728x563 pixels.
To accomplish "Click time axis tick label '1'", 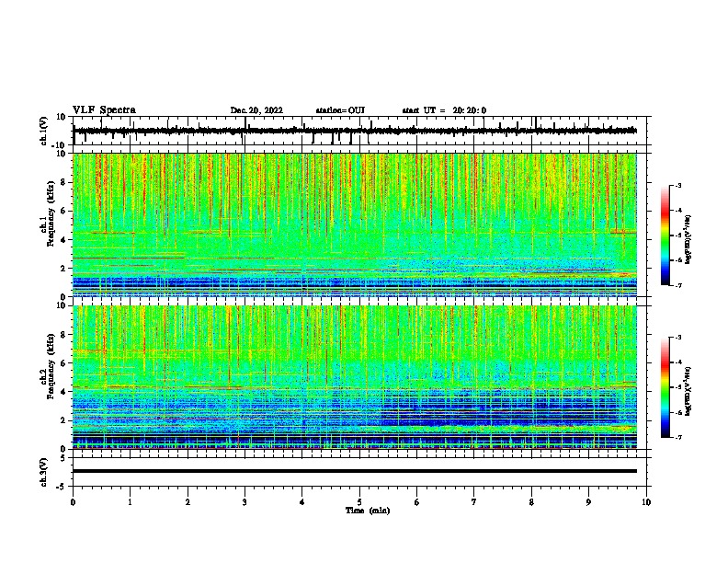I will tap(130, 502).
